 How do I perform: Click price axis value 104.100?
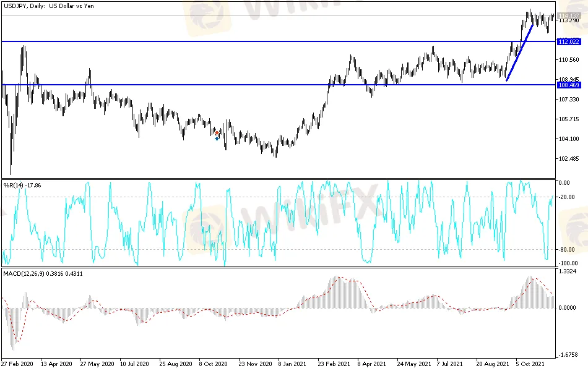[569, 139]
